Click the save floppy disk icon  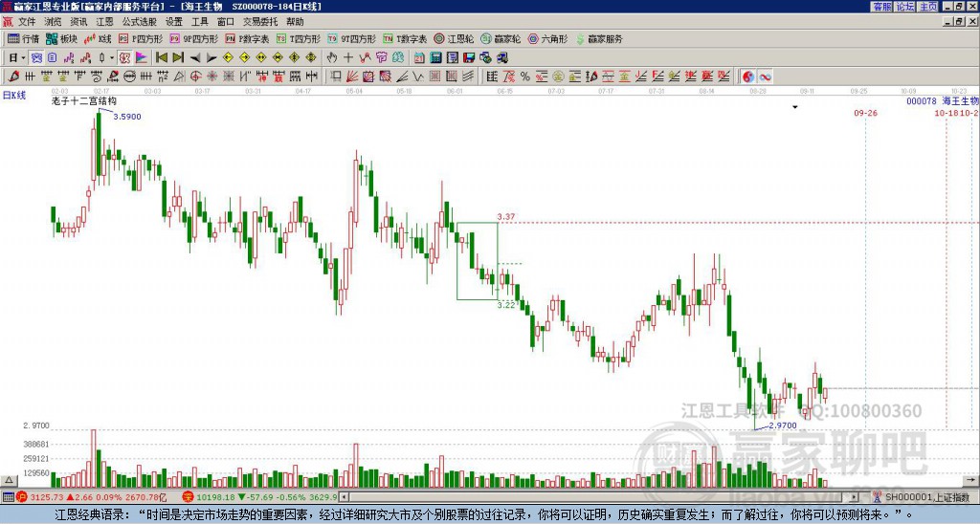(x=469, y=58)
